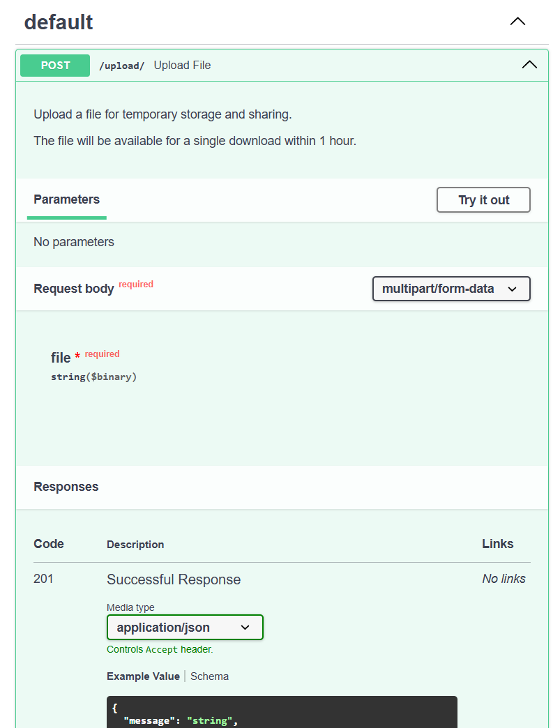Click the Upload File summary text

click(182, 66)
